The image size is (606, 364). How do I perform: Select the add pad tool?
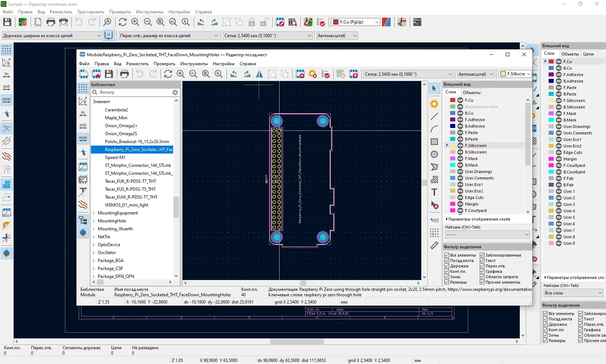coord(434,104)
